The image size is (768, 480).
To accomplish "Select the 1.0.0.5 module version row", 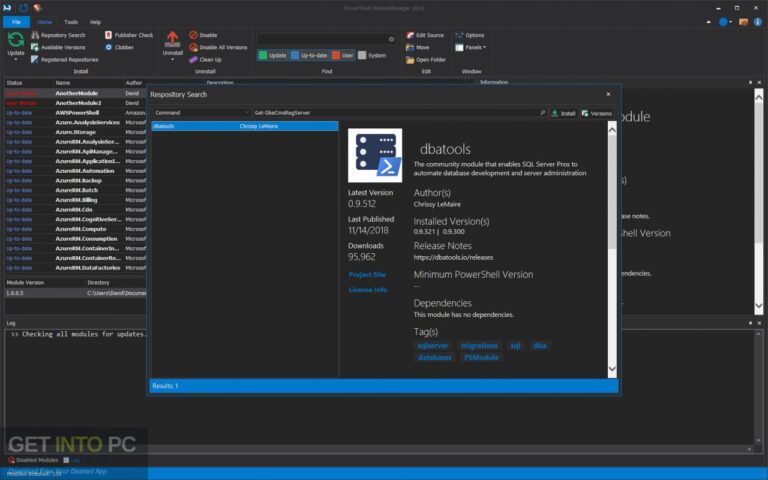I will [x=76, y=293].
